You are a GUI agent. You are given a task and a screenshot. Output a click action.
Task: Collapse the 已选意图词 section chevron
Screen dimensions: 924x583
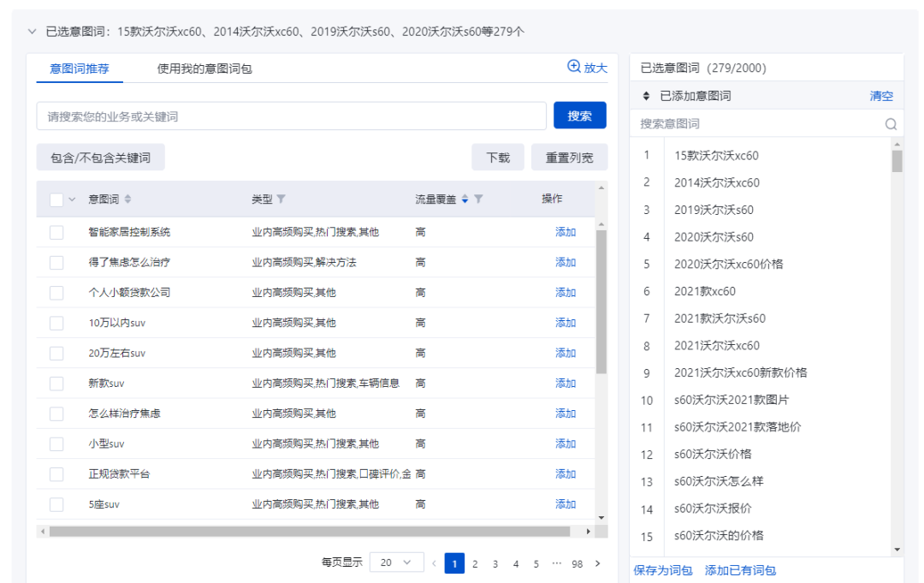point(32,31)
